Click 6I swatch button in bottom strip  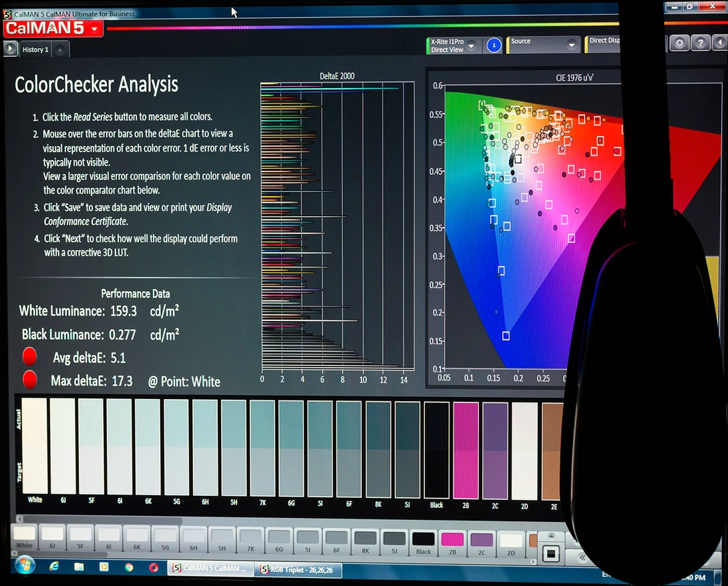click(109, 539)
